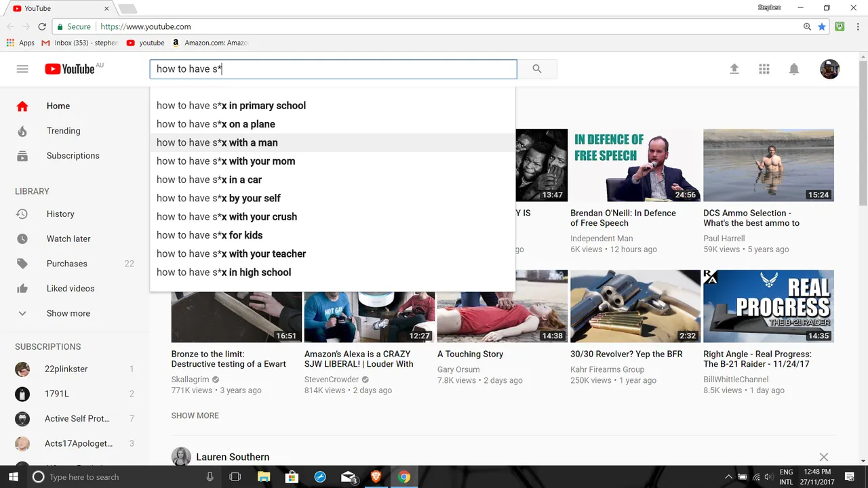Select the YouTube browser tab
The height and width of the screenshot is (488, 868).
click(60, 8)
